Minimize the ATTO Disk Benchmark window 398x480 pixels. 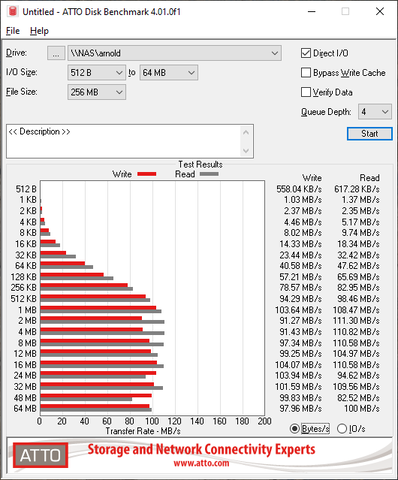click(x=312, y=12)
